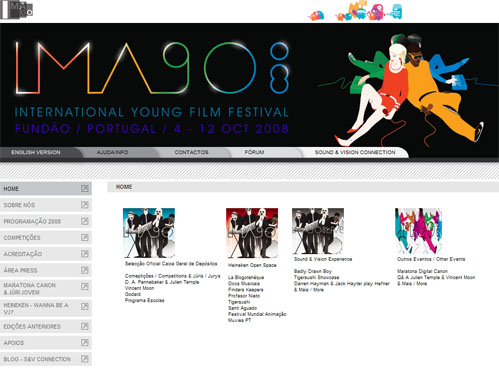
Task: Click the IMAGO logo in top-left corner
Action: [x=17, y=10]
